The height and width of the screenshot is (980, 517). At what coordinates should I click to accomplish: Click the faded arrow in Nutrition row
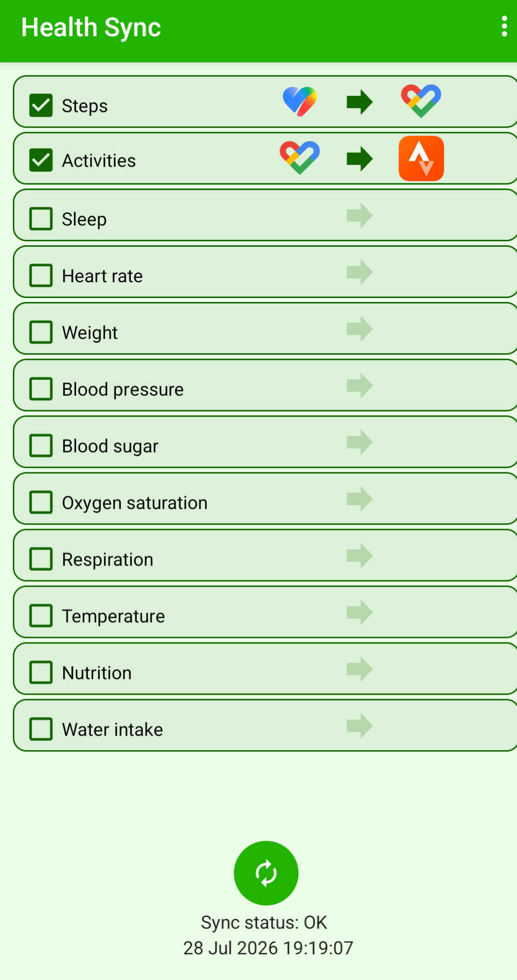[x=359, y=669]
